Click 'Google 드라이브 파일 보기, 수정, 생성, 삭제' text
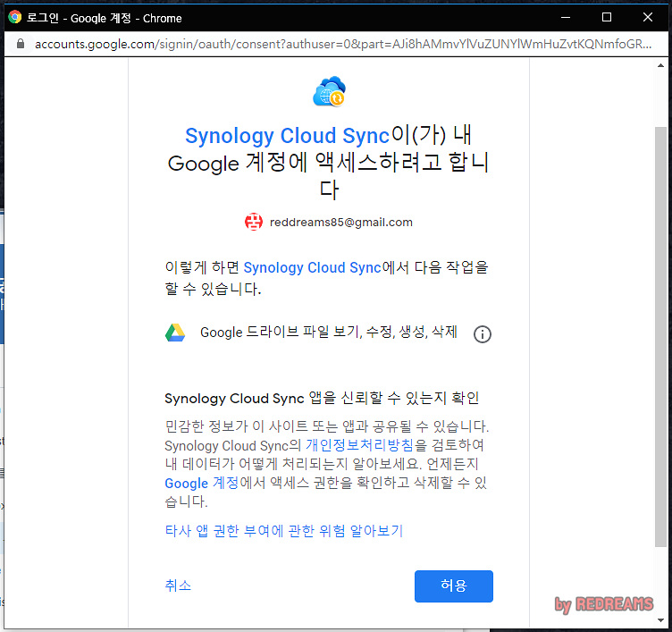Image resolution: width=672 pixels, height=632 pixels. (329, 332)
